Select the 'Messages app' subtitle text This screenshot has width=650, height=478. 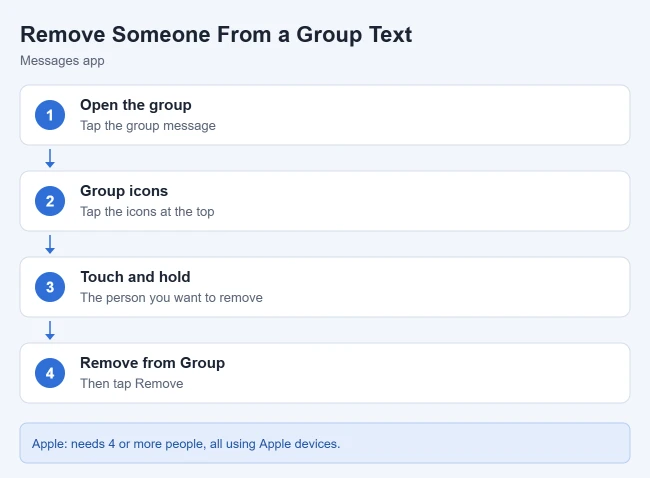(x=62, y=61)
